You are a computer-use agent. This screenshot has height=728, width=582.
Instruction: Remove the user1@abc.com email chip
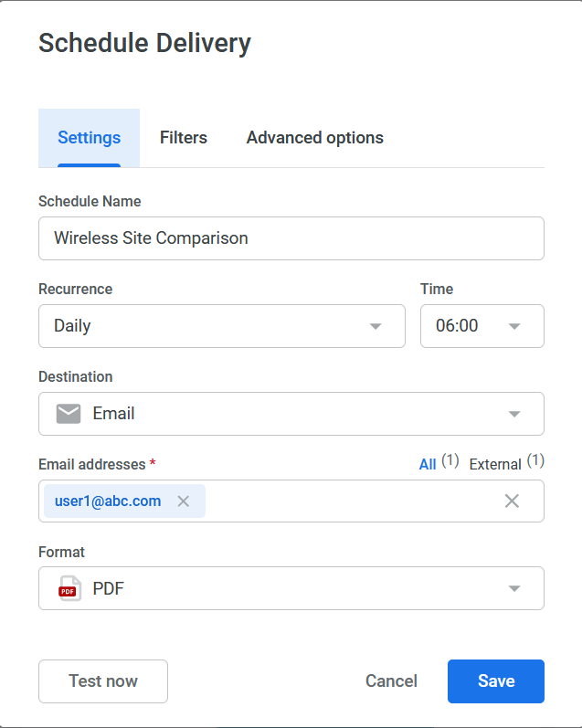[x=184, y=501]
